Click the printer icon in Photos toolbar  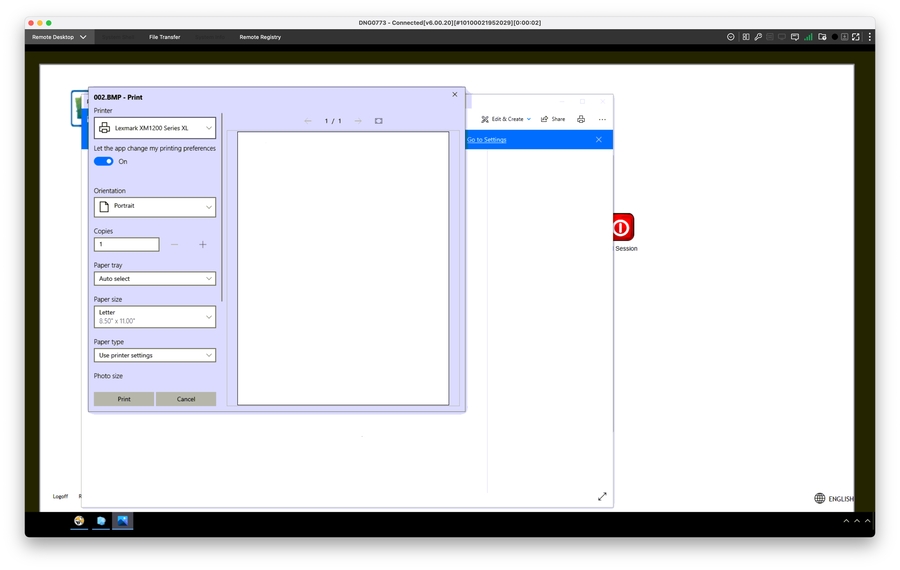[581, 119]
